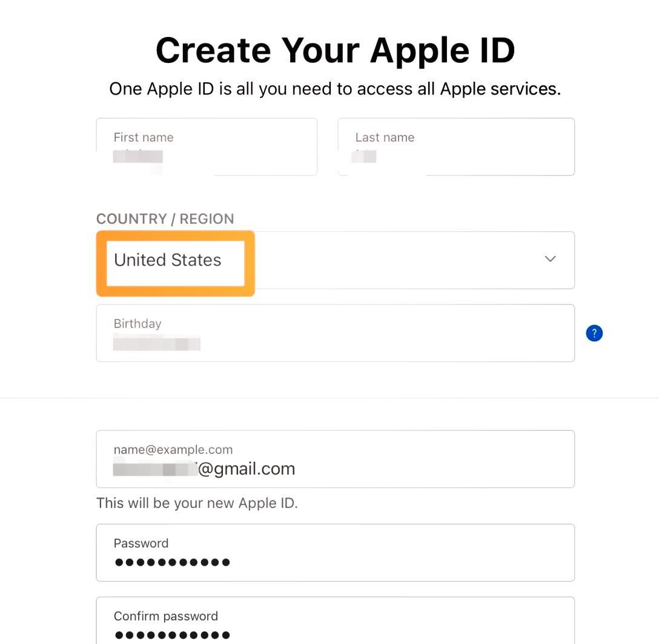
Task: Click the 'This will be your new Apple ID' note
Action: (x=197, y=503)
